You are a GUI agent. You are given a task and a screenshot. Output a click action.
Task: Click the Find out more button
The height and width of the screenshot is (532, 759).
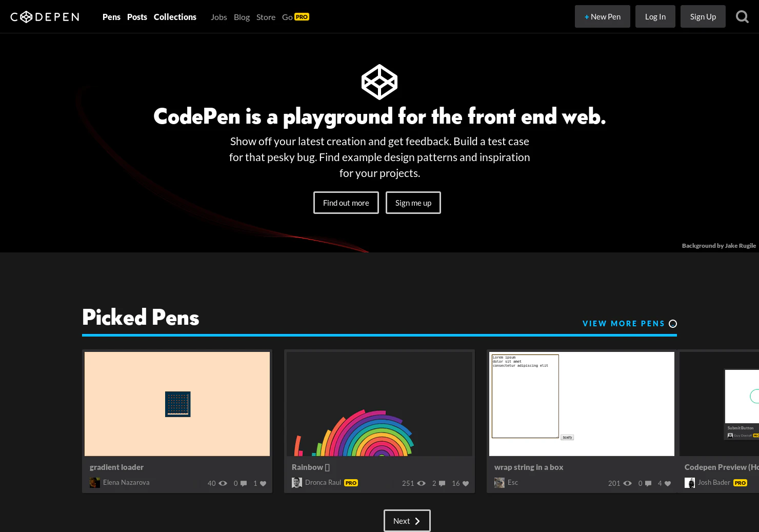(x=346, y=203)
